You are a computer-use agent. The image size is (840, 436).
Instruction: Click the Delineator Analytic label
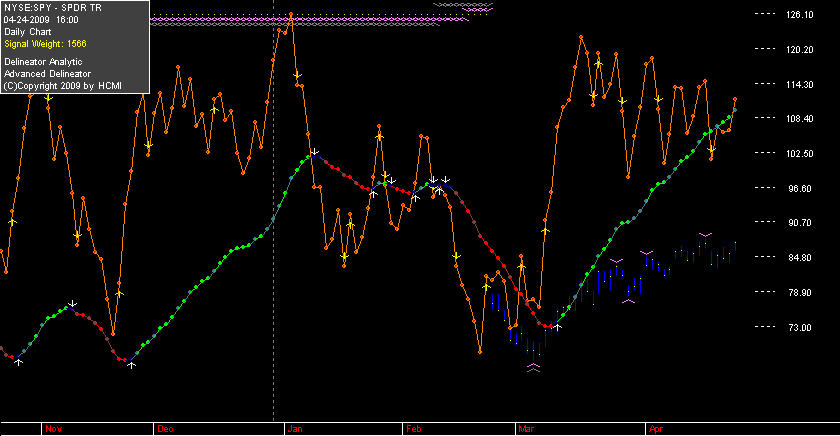pyautogui.click(x=43, y=62)
